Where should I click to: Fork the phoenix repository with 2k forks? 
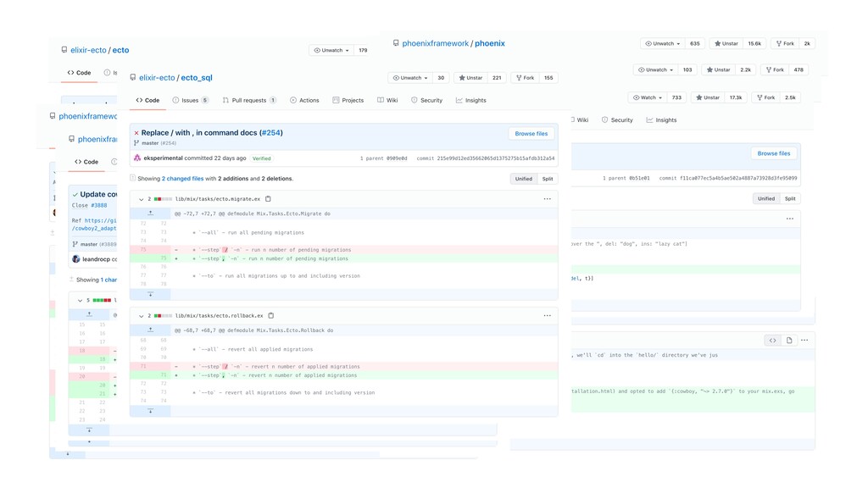[785, 43]
